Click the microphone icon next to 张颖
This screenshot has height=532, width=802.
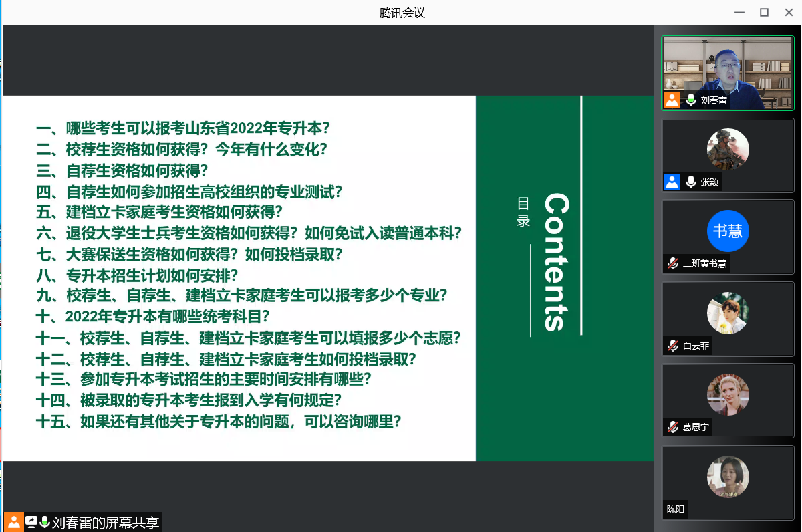(x=691, y=182)
